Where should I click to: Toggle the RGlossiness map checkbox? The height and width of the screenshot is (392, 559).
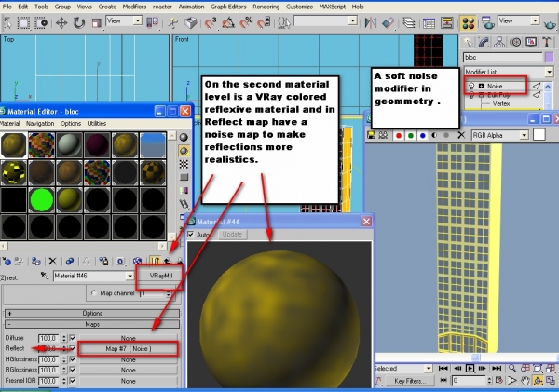pyautogui.click(x=73, y=370)
